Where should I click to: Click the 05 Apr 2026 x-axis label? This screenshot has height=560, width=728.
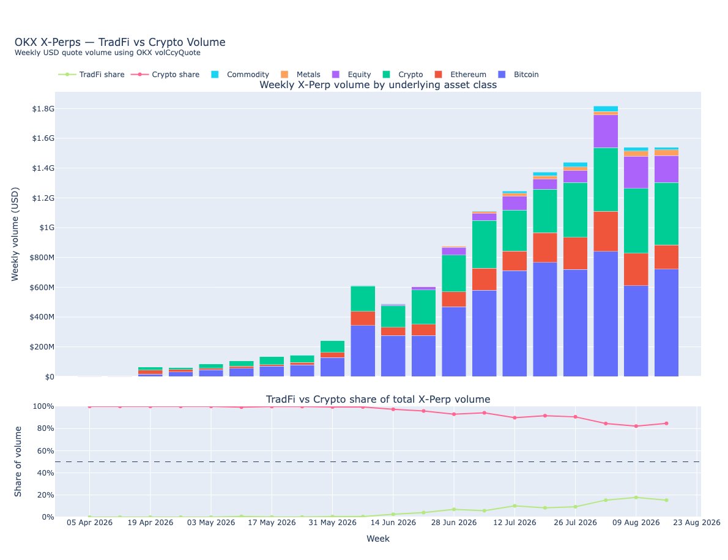point(89,523)
